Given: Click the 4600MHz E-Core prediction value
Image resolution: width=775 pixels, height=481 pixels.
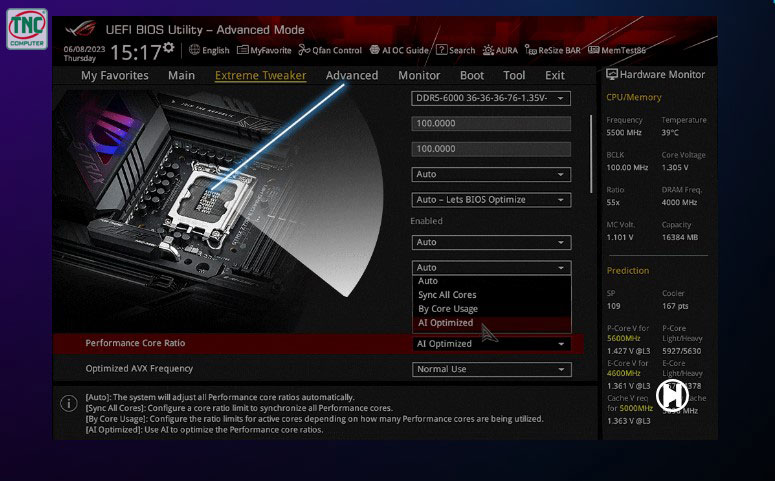Looking at the screenshot, I should [623, 373].
